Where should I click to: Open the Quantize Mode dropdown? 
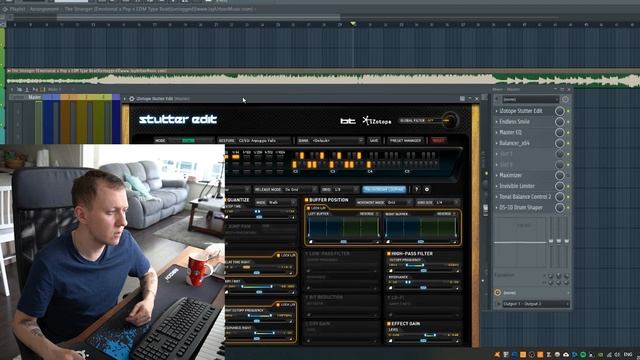click(x=276, y=202)
